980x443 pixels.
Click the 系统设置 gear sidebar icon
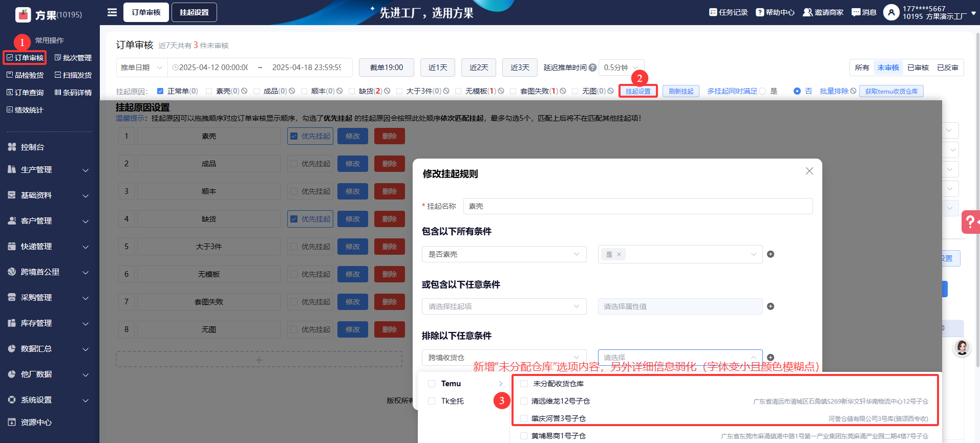pos(12,400)
